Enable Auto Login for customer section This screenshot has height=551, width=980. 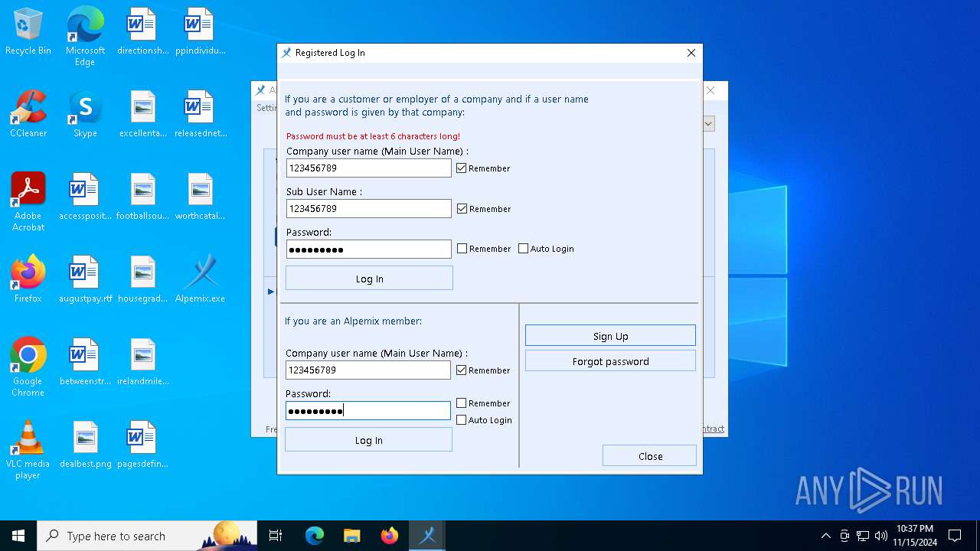tap(523, 249)
